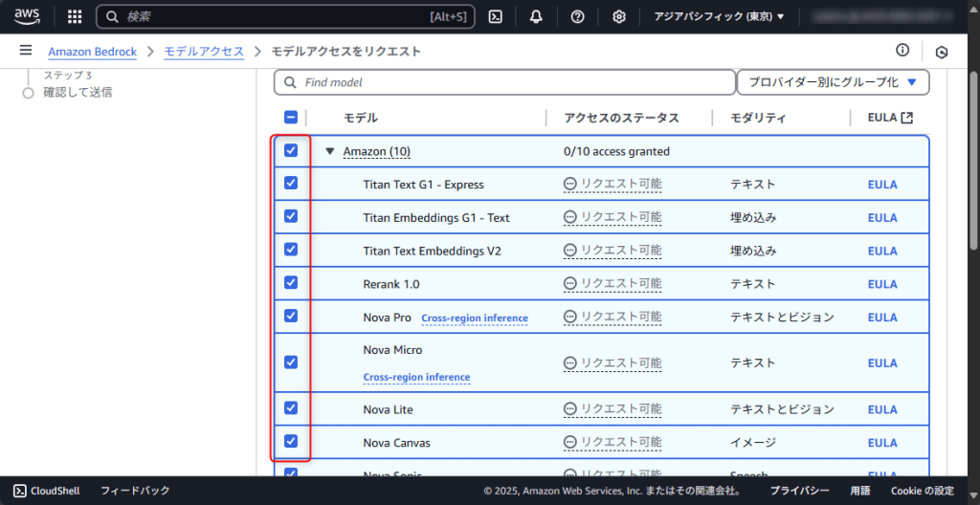Screen dimensions: 980x505
Task: Toggle the hamburger navigation menu
Action: click(x=26, y=50)
